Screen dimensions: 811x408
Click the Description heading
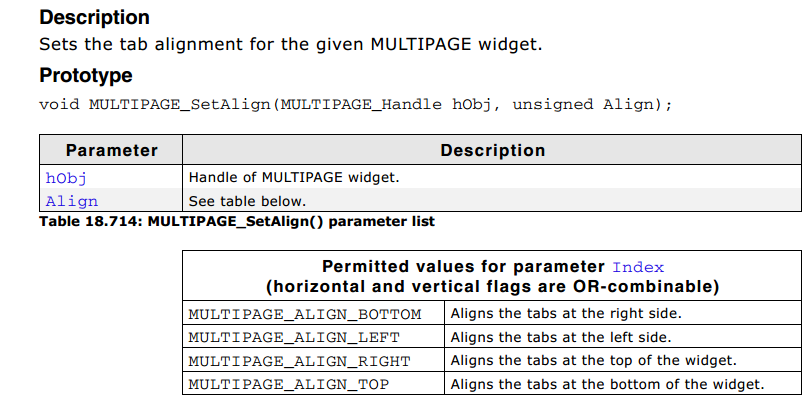95,17
